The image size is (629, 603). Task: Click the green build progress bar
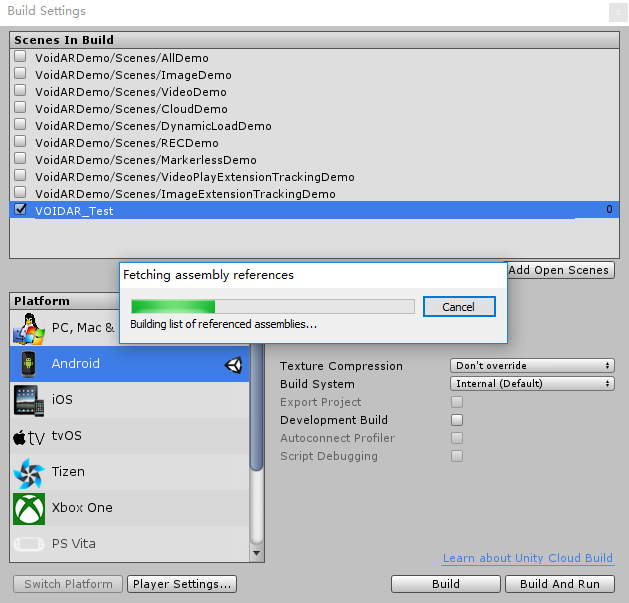point(173,307)
